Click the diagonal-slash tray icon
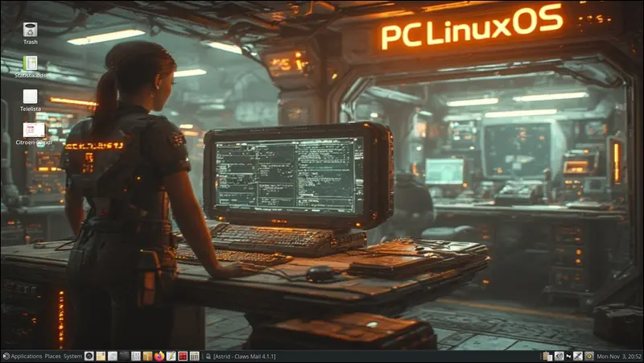The image size is (644, 363). (578, 357)
